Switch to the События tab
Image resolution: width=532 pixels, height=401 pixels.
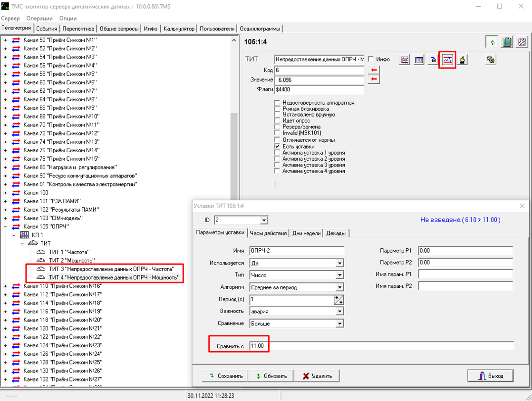coord(47,29)
